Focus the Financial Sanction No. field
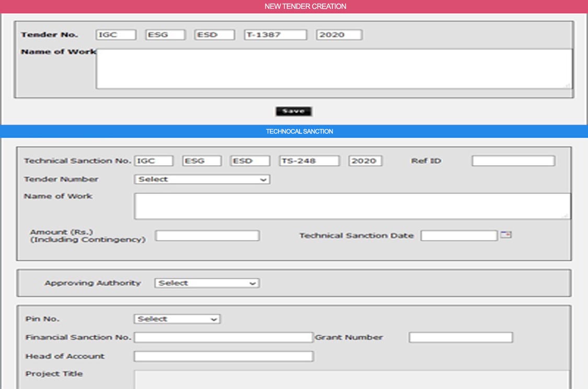588x389 pixels. (x=223, y=338)
